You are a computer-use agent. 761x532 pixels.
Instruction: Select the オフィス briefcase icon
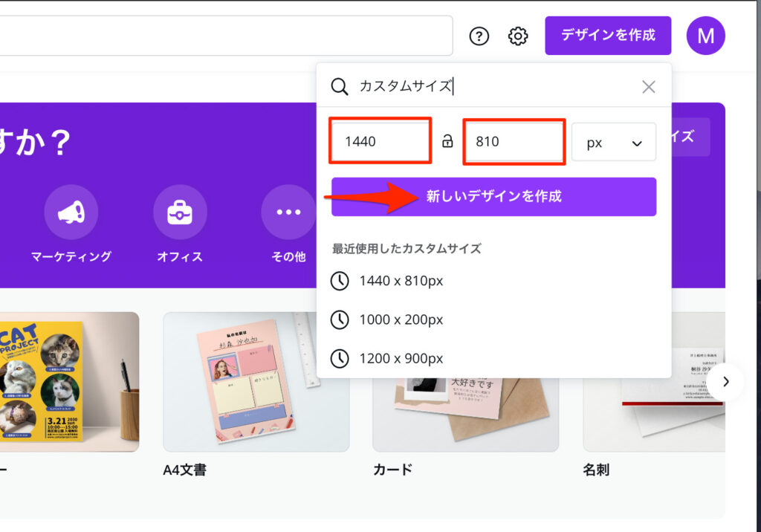180,213
